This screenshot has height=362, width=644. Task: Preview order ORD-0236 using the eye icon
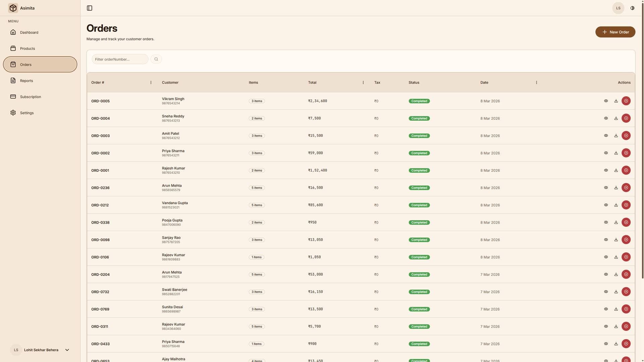tap(606, 187)
